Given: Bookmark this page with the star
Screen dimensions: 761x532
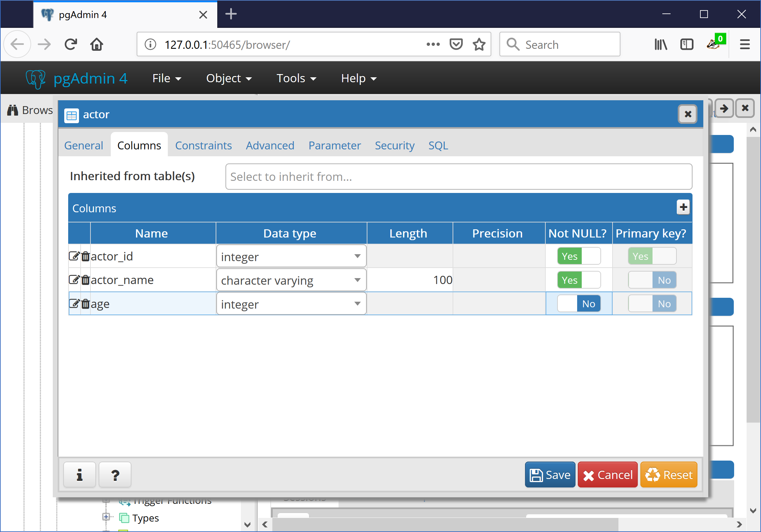Looking at the screenshot, I should click(x=479, y=44).
